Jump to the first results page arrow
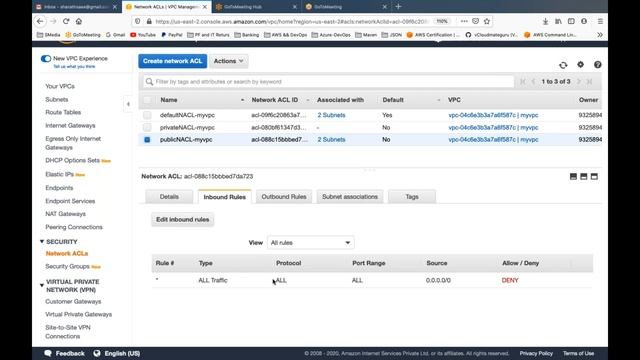640x360 pixels. pos(523,82)
